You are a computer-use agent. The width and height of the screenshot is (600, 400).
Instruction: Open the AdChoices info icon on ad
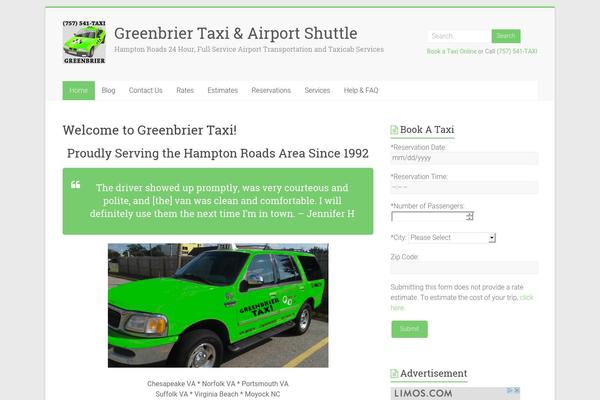pyautogui.click(x=510, y=390)
